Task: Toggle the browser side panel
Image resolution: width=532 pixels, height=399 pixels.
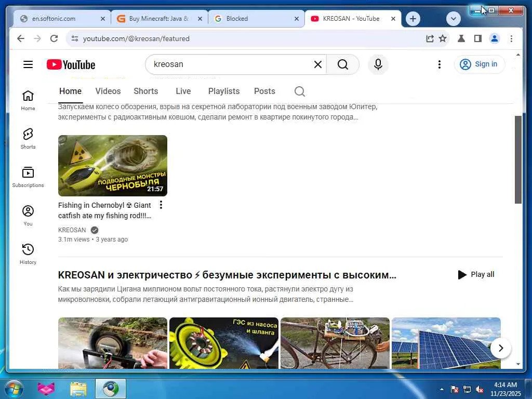Action: (x=478, y=38)
